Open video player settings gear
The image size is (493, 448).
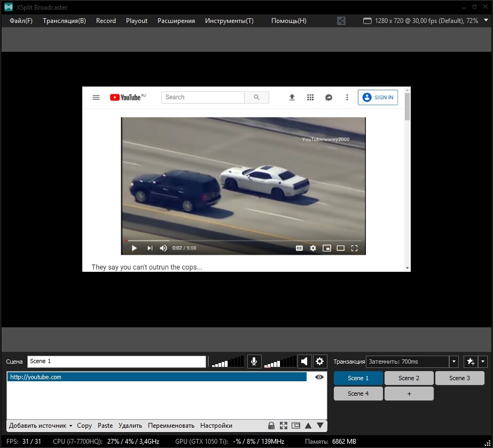tap(313, 248)
